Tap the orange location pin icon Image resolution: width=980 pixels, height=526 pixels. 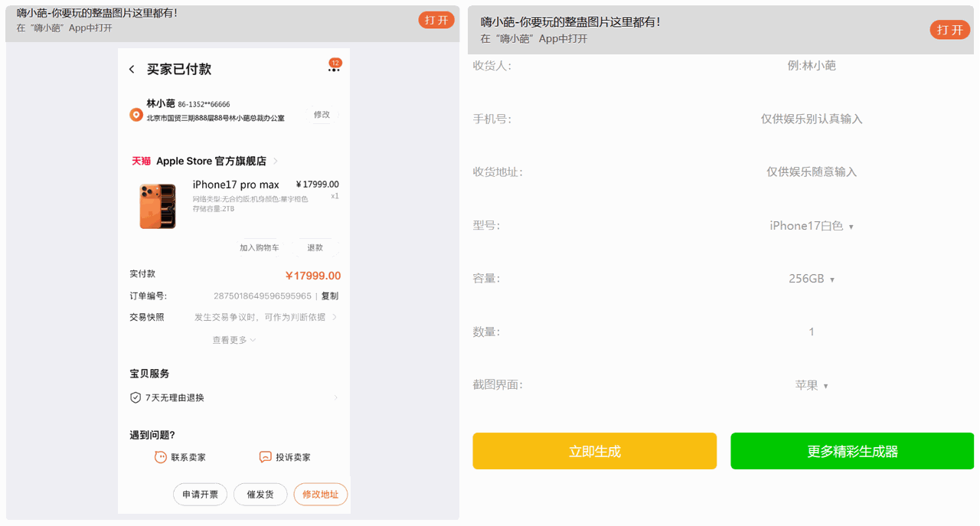tap(136, 115)
